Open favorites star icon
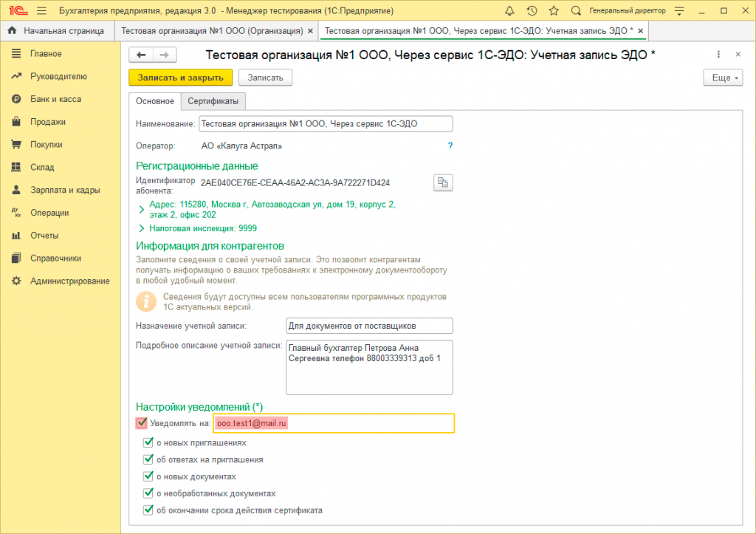756x534 pixels. (x=554, y=10)
